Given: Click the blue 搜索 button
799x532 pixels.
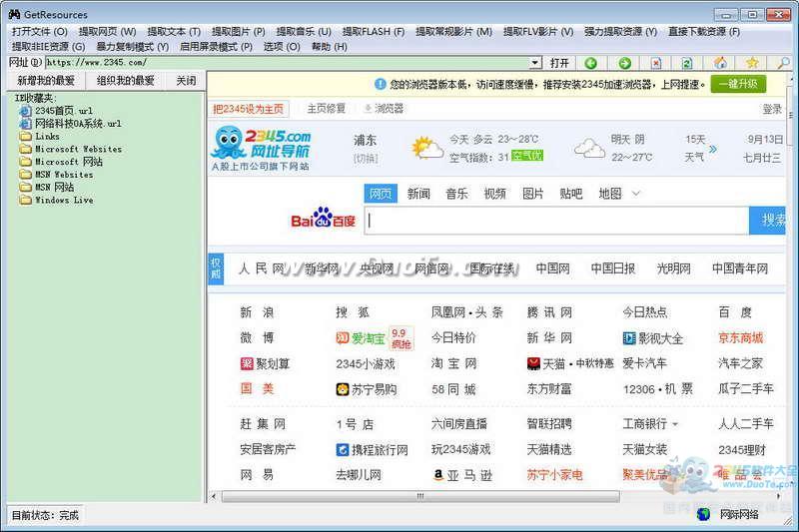Looking at the screenshot, I should (x=768, y=220).
